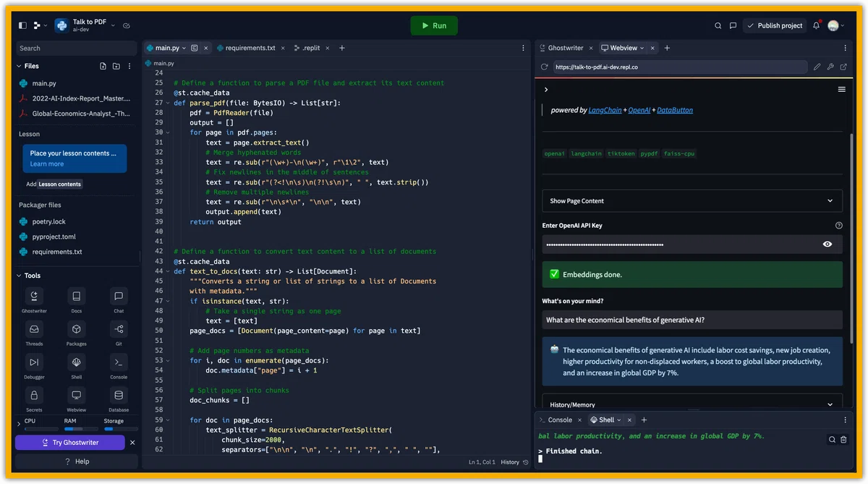Toggle API key visibility eye icon
The image size is (868, 484).
coord(827,245)
